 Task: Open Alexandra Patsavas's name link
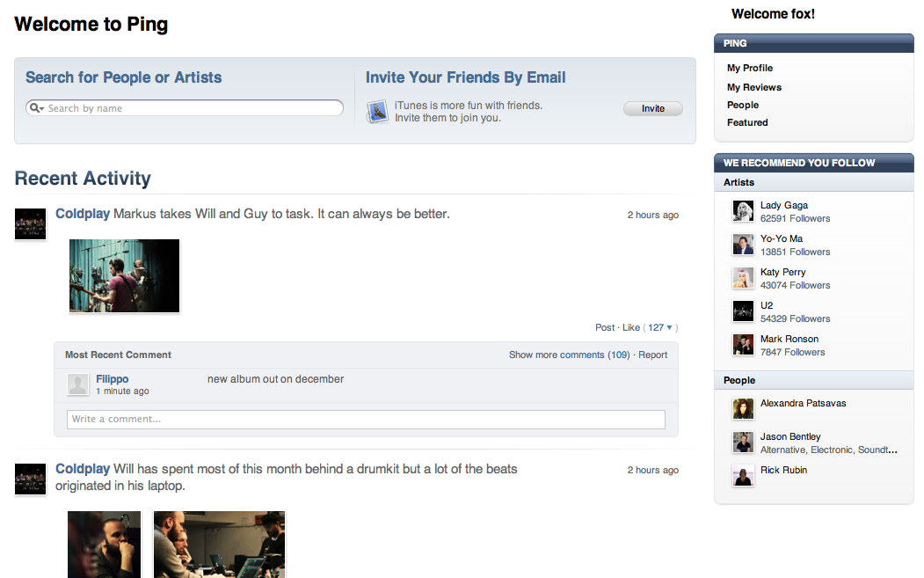[803, 404]
